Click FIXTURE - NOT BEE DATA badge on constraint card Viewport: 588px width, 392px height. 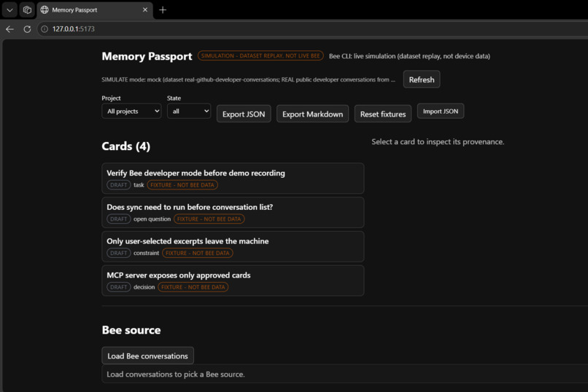(197, 253)
